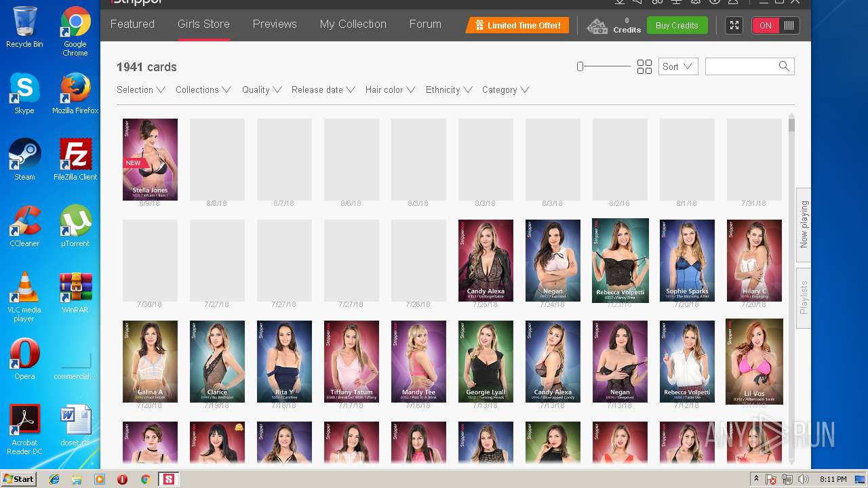The height and width of the screenshot is (488, 868).
Task: Open the Playlists side tab
Action: pos(804,298)
